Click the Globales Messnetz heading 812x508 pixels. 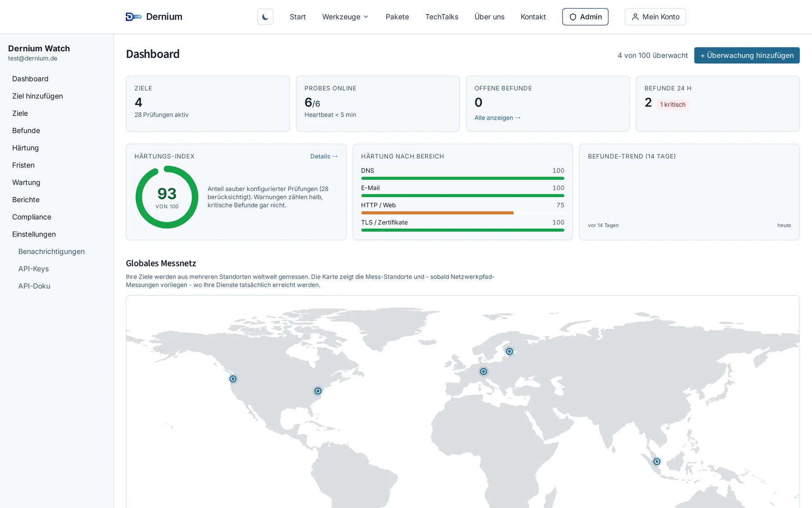click(161, 263)
